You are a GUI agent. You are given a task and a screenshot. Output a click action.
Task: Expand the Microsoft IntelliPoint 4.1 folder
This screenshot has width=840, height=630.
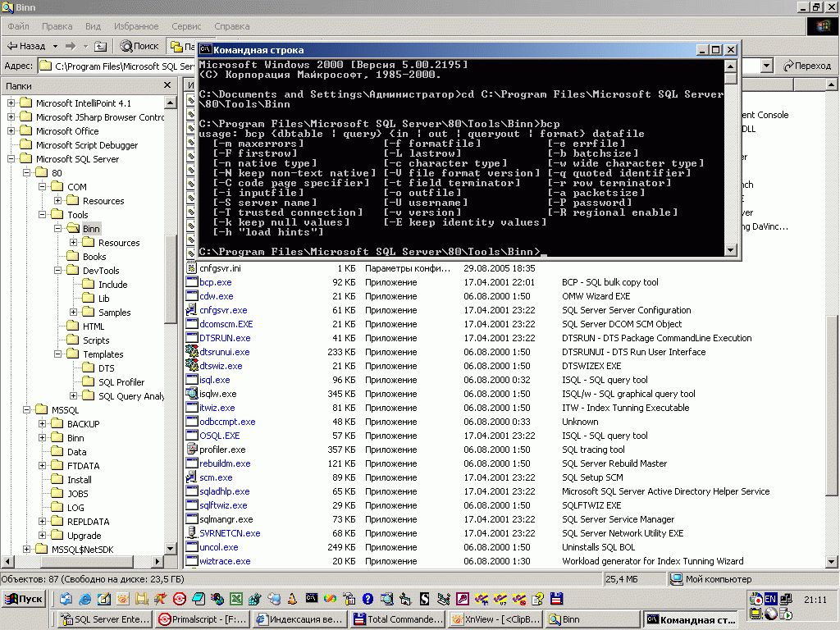(11, 103)
